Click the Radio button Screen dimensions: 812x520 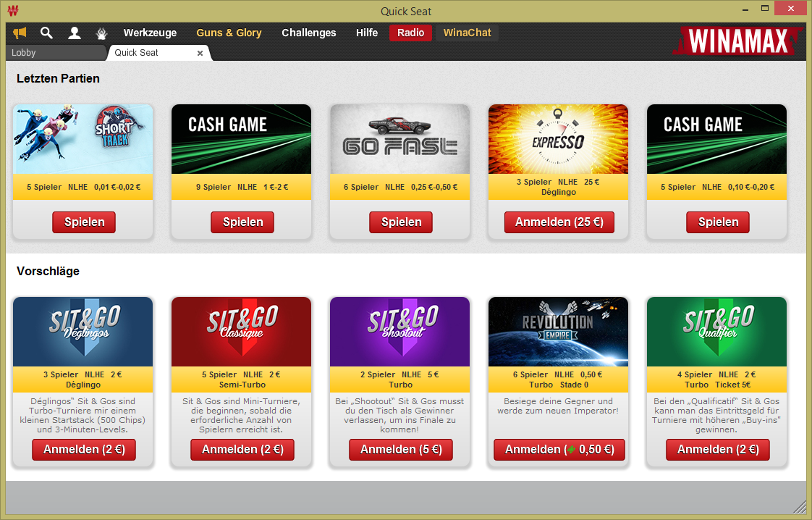pyautogui.click(x=410, y=33)
